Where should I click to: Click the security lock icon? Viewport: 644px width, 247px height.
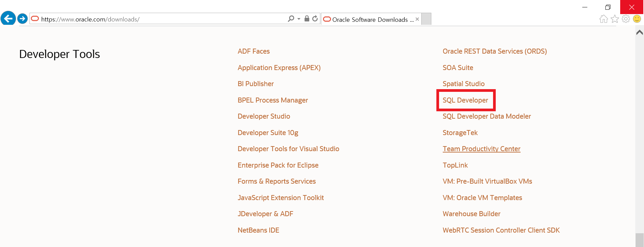coord(307,18)
